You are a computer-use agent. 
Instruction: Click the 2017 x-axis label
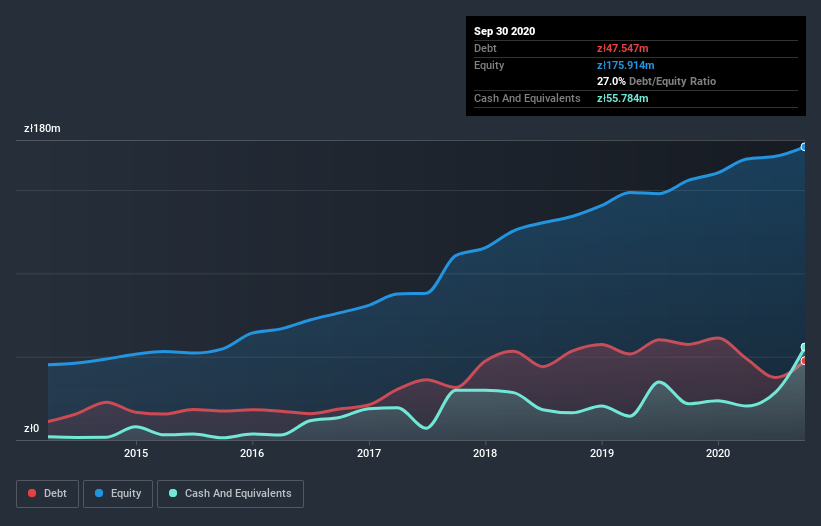369,453
